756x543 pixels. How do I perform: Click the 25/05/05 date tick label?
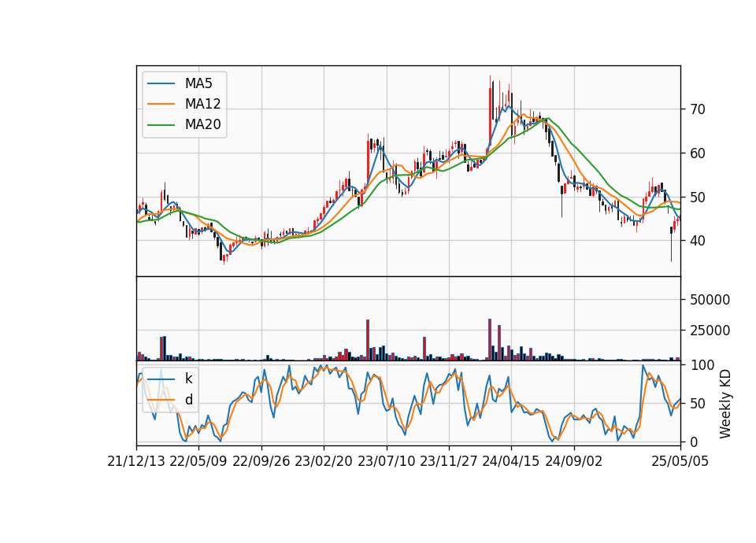680,461
